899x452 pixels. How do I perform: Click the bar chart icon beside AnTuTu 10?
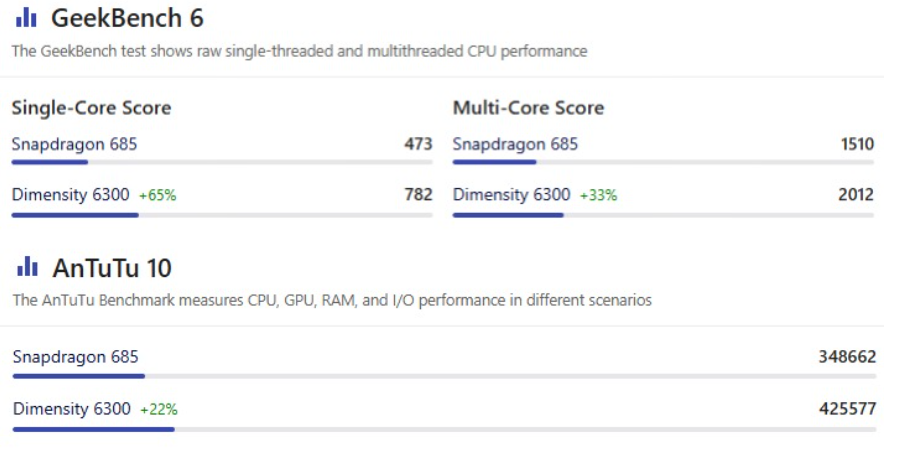(27, 267)
